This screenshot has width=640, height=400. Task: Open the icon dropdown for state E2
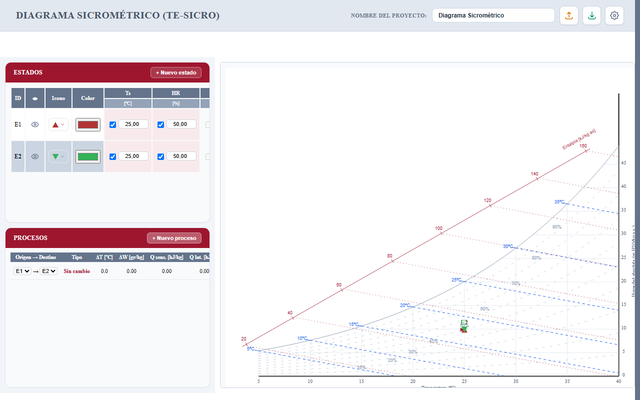(58, 156)
